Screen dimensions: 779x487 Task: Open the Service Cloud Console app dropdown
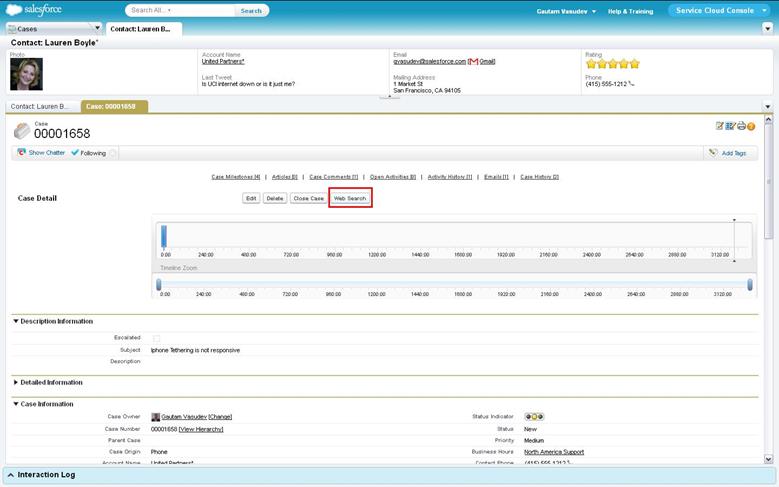[x=718, y=11]
